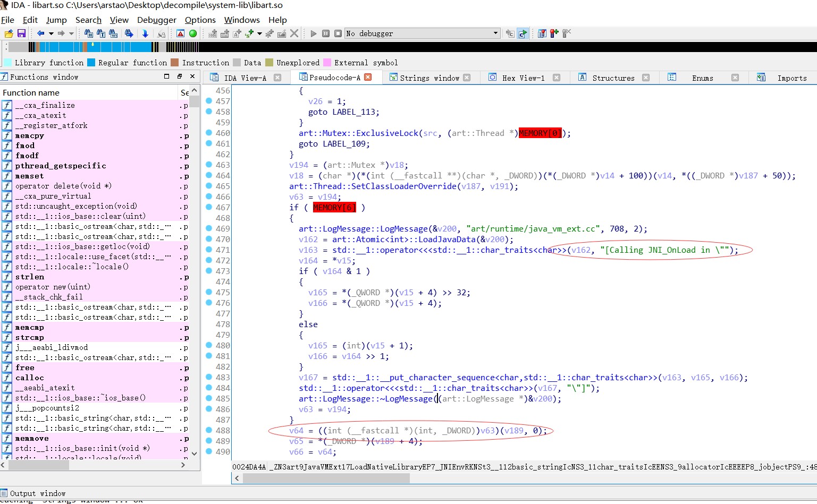This screenshot has height=504, width=817.
Task: Toggle the breakpoint dot on line 483
Action: pyautogui.click(x=209, y=377)
